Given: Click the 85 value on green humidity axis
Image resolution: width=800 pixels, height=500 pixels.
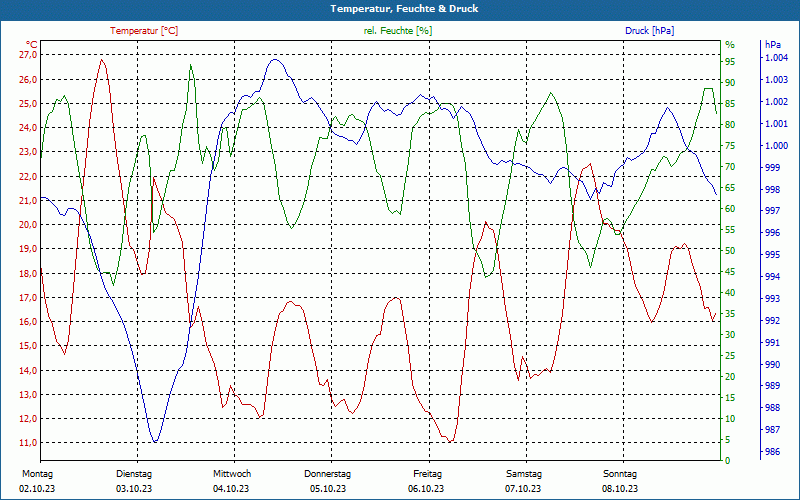Looking at the screenshot, I should [x=730, y=104].
